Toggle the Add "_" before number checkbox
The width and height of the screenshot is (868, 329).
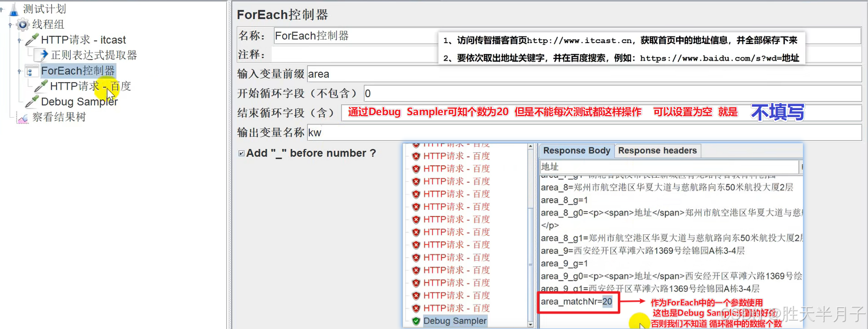pyautogui.click(x=241, y=153)
